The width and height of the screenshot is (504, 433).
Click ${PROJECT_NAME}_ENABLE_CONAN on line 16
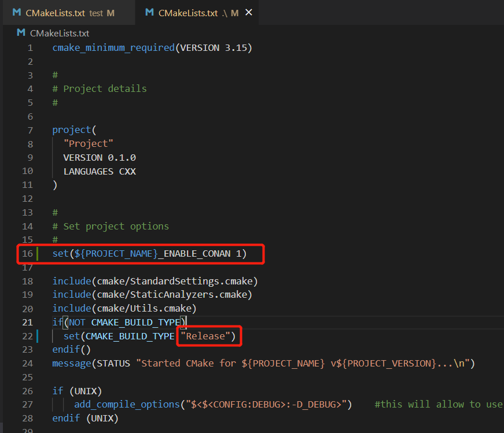click(152, 254)
